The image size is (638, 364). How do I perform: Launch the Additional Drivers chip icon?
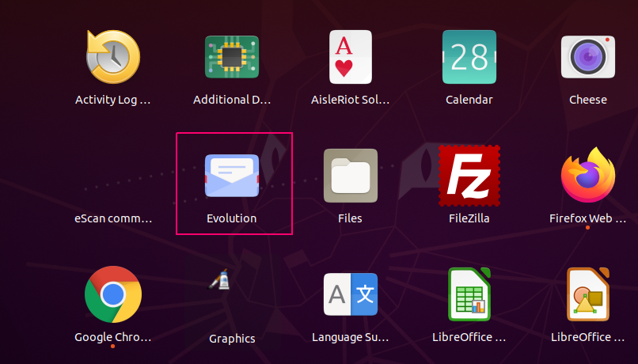coord(231,56)
